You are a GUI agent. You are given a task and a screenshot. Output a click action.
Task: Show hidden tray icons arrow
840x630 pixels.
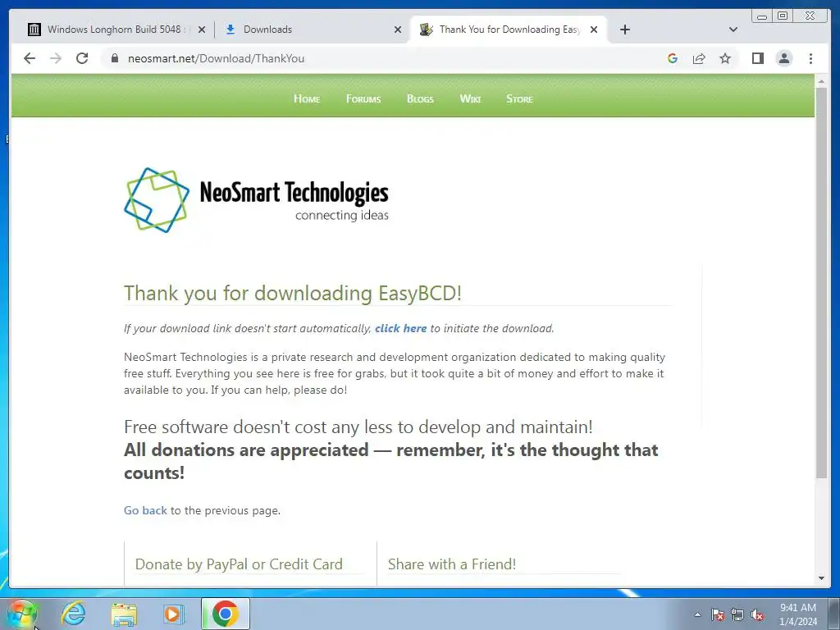(x=697, y=614)
